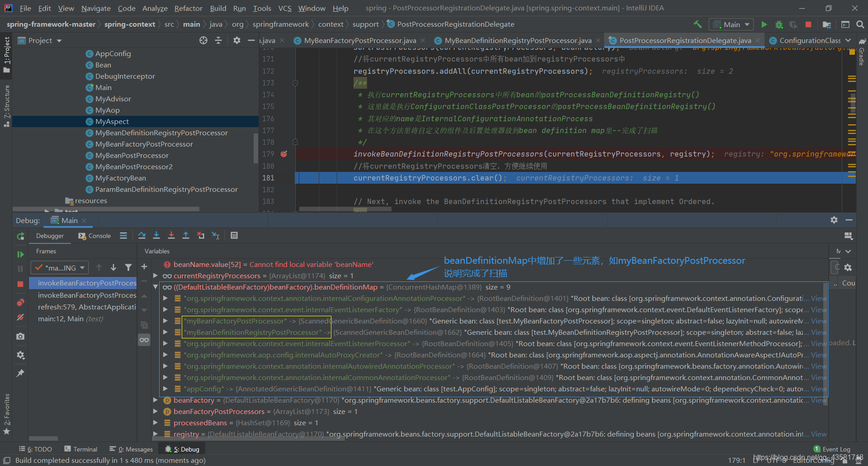
Task: Click the Step Into debugger icon
Action: pyautogui.click(x=156, y=235)
